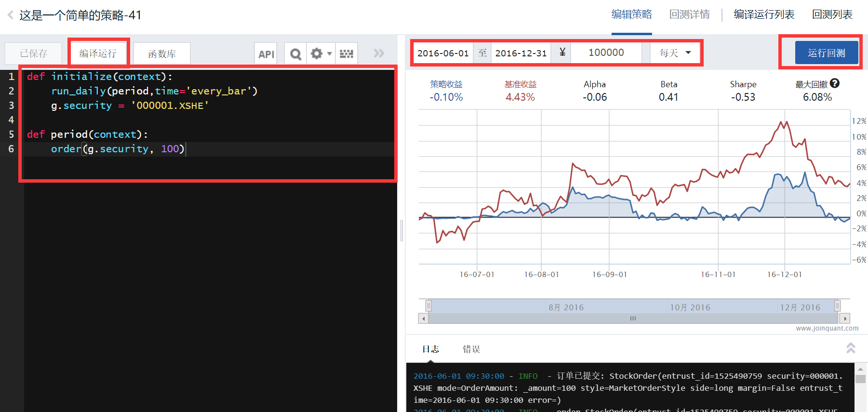Click the log timestamp 2016-06-01 09:30:00
Viewport: 868px width, 412px height.
(x=459, y=376)
